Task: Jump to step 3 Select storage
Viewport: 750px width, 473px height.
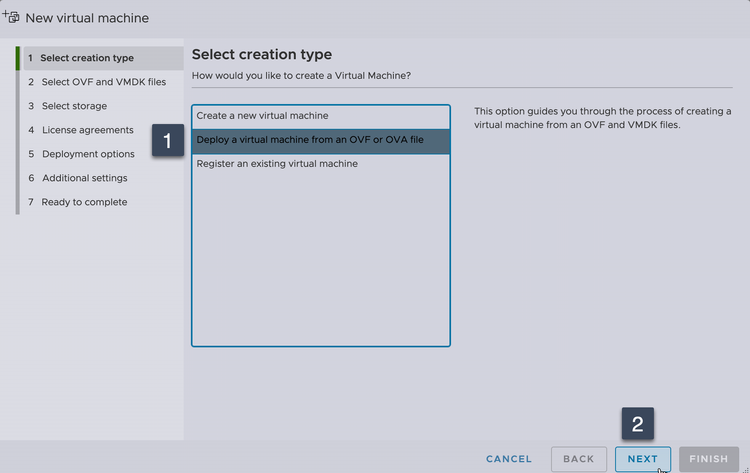Action: [74, 106]
